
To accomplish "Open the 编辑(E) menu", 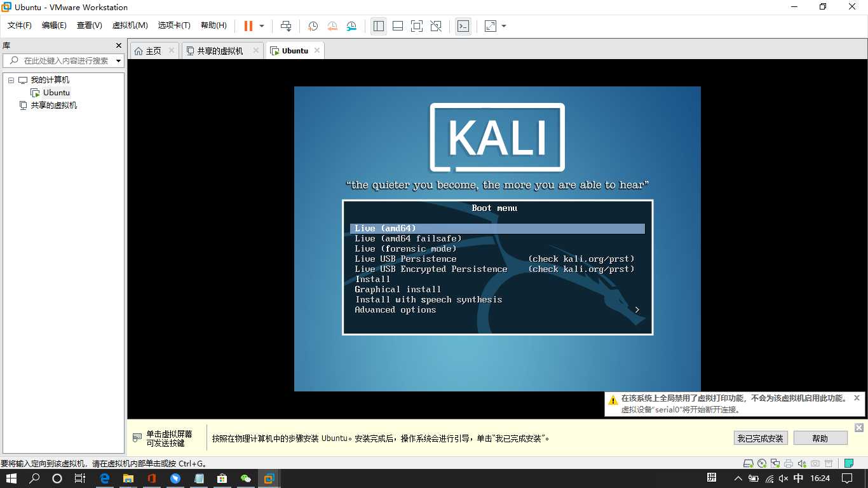I will coord(54,25).
